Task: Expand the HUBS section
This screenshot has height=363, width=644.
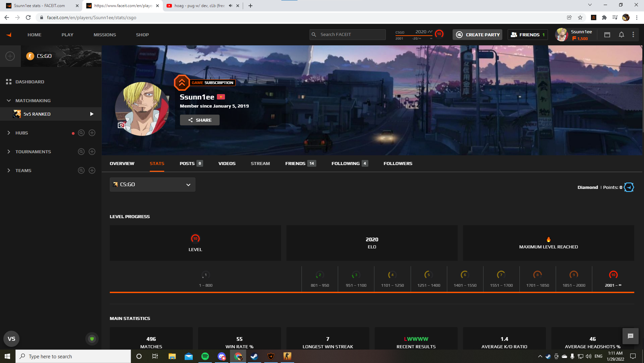Action: [x=9, y=133]
